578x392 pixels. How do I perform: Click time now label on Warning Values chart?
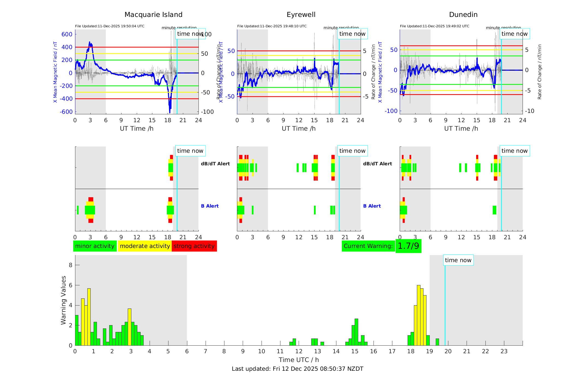pyautogui.click(x=458, y=260)
